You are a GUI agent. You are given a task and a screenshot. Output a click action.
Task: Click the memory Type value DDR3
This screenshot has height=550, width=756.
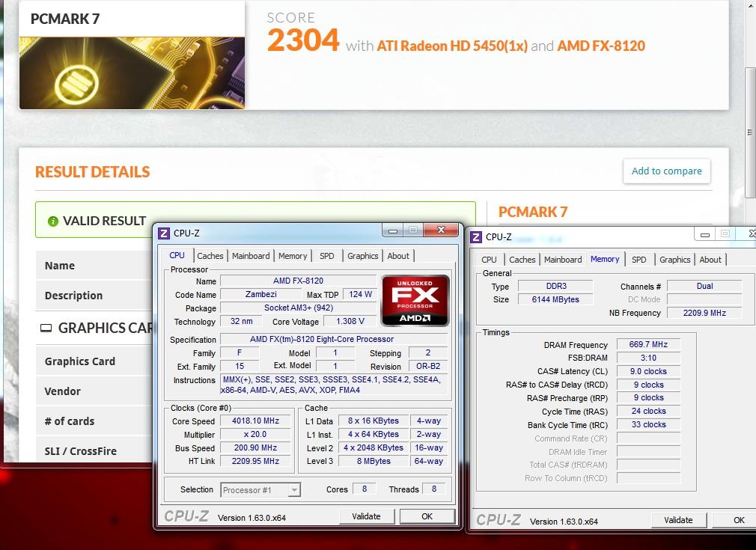tap(556, 286)
